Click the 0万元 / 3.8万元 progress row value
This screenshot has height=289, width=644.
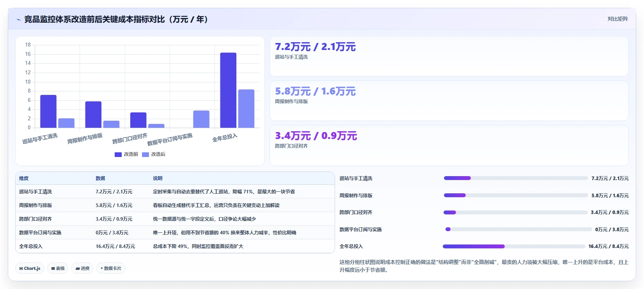pyautogui.click(x=612, y=230)
